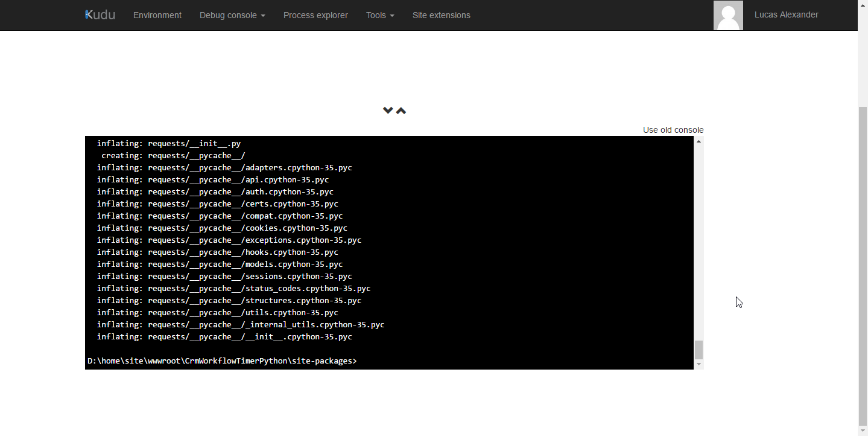Click the Kudu logo
The image size is (868, 436).
[100, 14]
